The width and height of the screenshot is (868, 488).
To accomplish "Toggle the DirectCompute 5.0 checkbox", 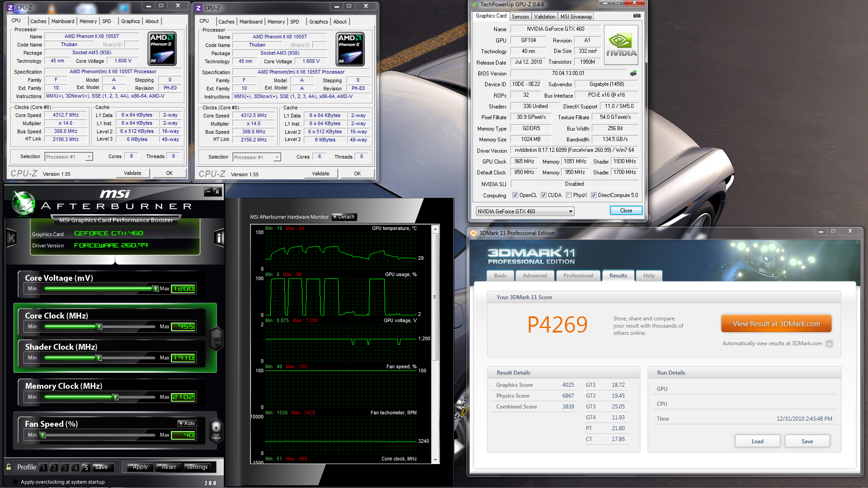I will click(594, 195).
